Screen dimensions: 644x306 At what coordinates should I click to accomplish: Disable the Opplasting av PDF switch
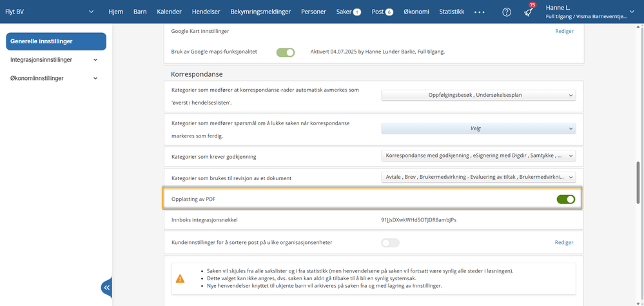(x=566, y=199)
